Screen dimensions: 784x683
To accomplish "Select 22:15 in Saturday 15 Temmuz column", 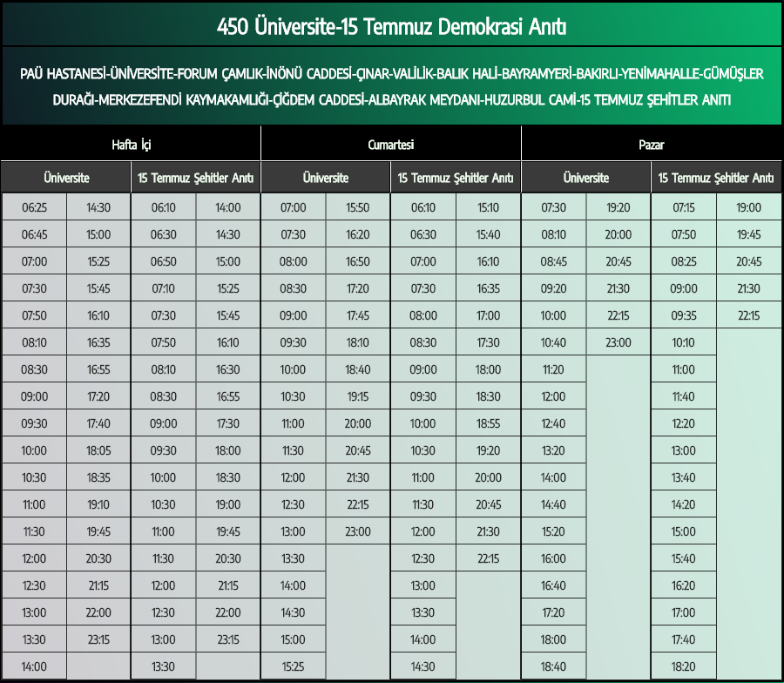I will tap(488, 558).
